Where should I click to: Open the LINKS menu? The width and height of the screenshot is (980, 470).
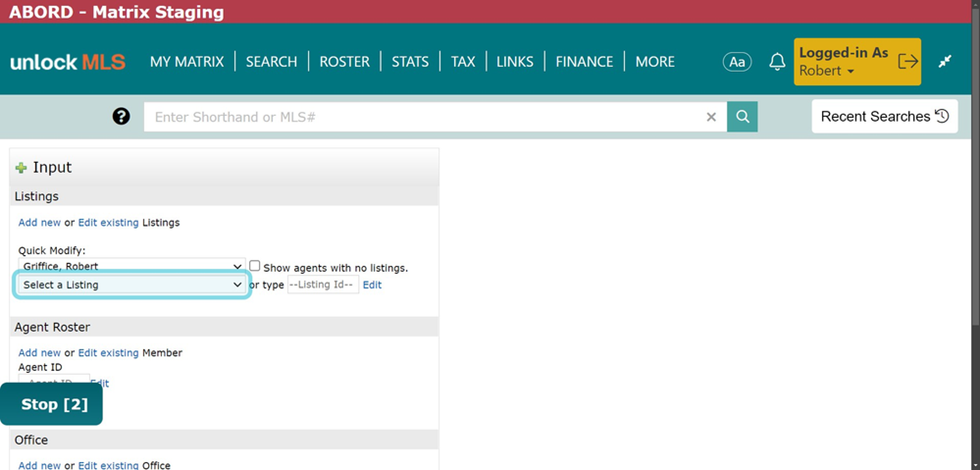515,62
